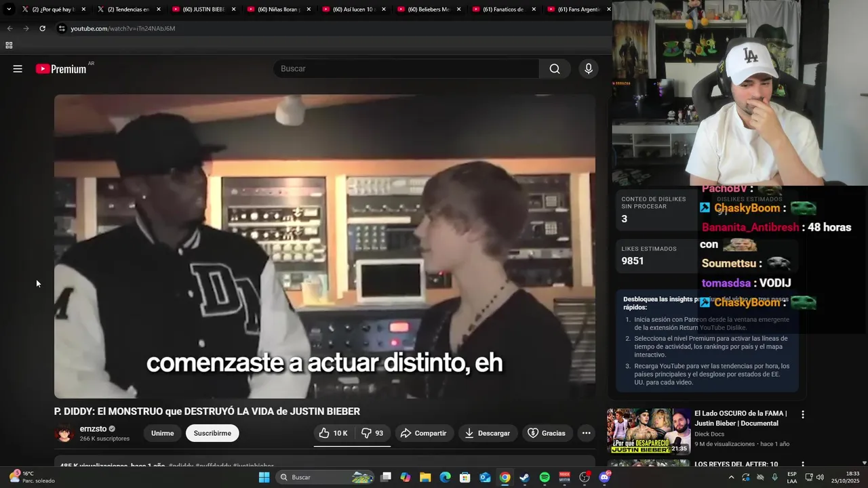This screenshot has height=488, width=868.
Task: Open the tab search dropdown arrow
Action: coord(9,9)
